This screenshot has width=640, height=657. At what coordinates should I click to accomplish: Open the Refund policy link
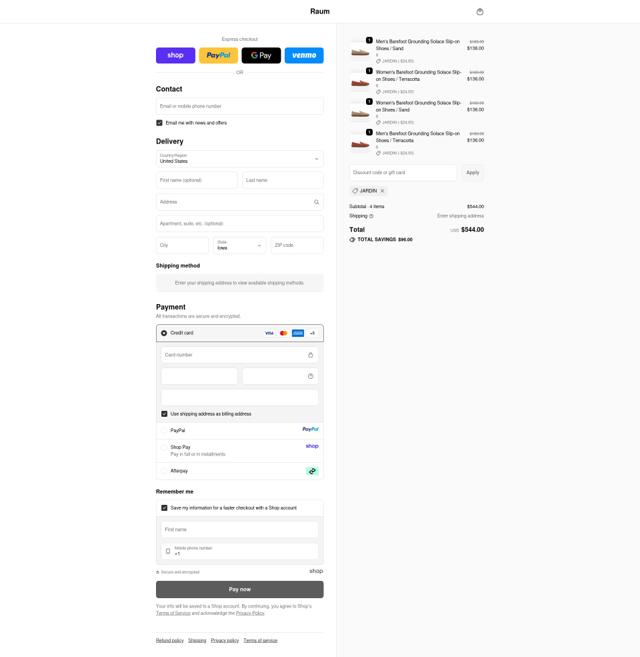click(x=170, y=640)
